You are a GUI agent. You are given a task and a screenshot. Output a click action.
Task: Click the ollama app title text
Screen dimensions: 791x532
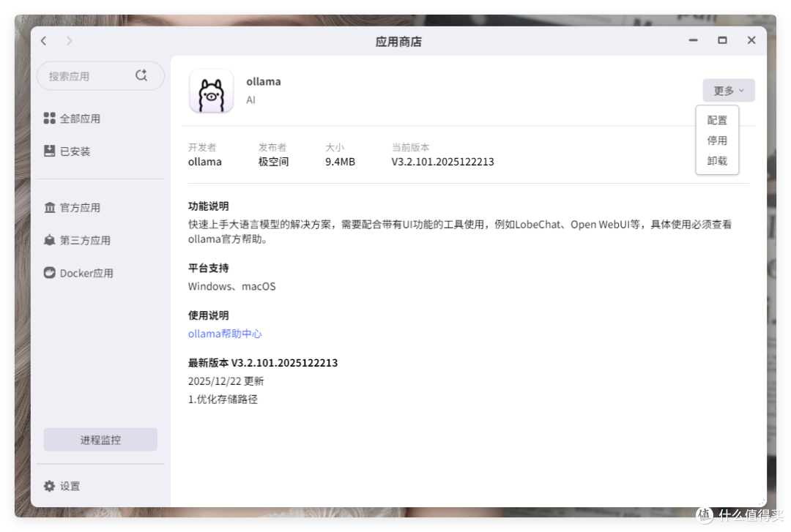264,82
